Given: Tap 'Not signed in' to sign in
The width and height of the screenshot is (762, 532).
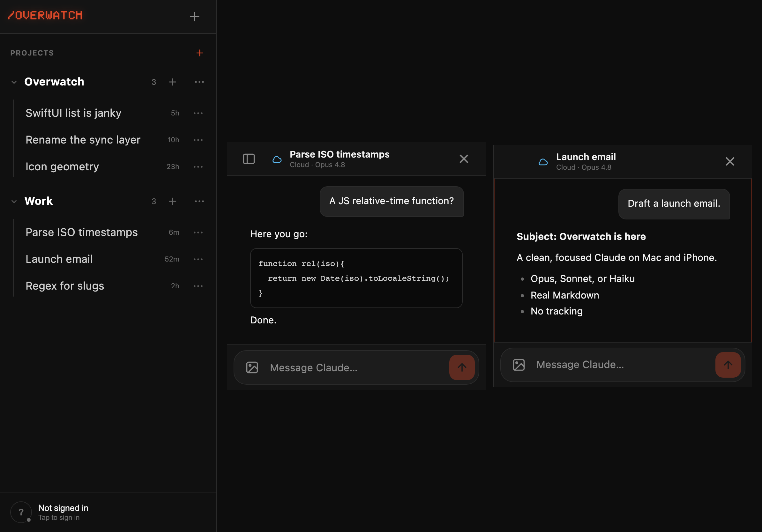Looking at the screenshot, I should [x=63, y=508].
